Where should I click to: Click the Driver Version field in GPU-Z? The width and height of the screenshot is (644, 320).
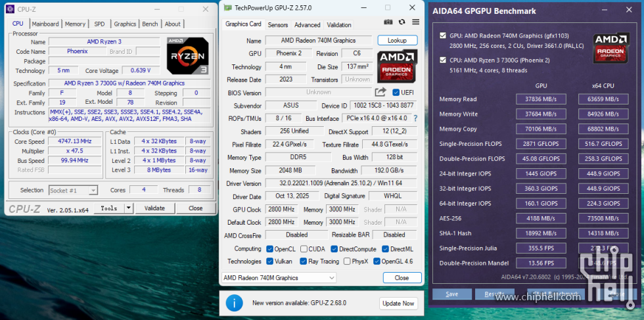(x=341, y=183)
